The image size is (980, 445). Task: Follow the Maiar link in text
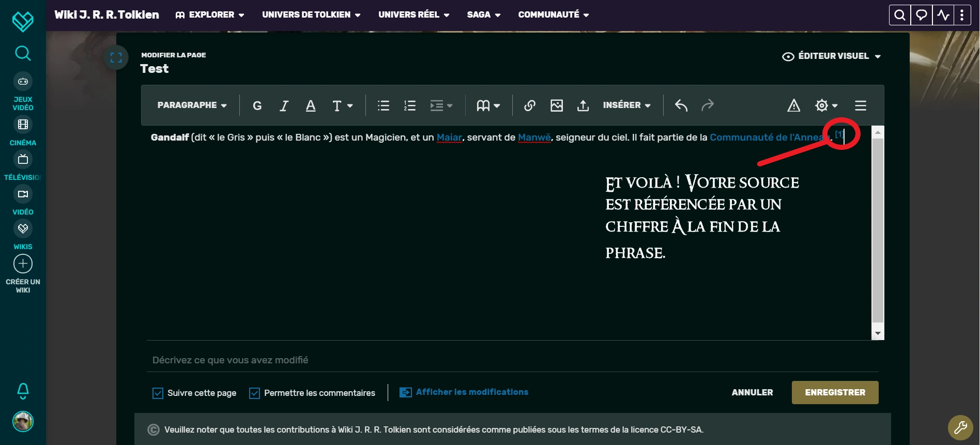click(x=449, y=137)
